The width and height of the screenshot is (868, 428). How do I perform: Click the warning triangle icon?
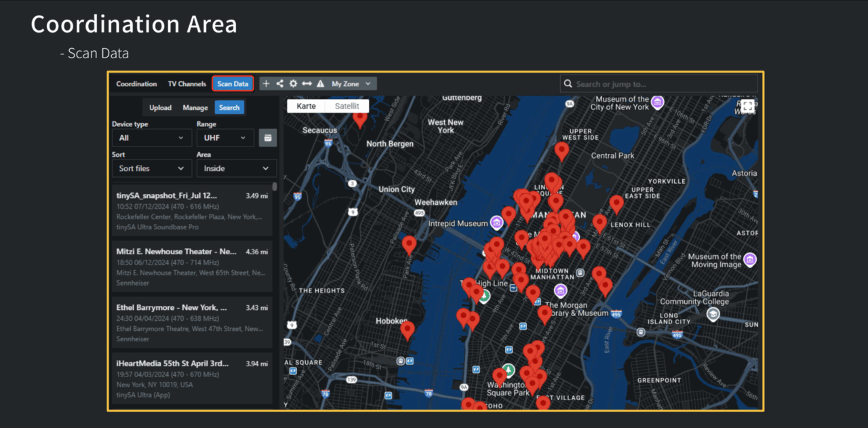pyautogui.click(x=320, y=84)
